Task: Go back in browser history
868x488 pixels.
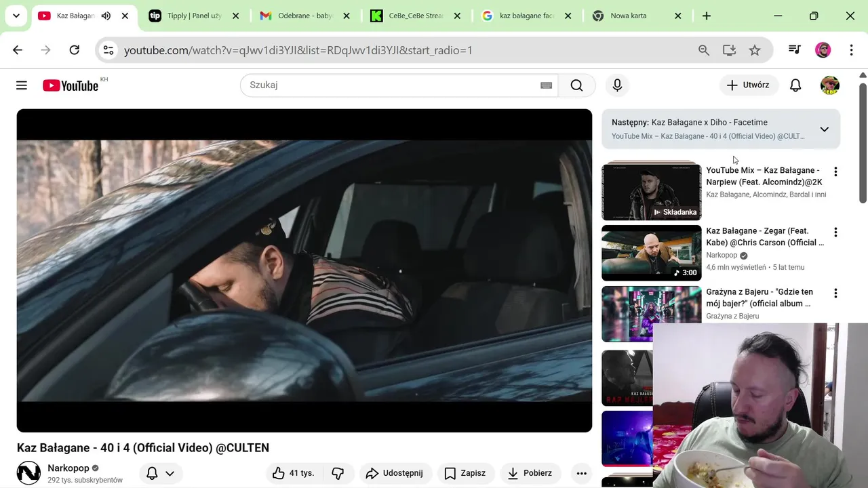Action: pyautogui.click(x=18, y=50)
